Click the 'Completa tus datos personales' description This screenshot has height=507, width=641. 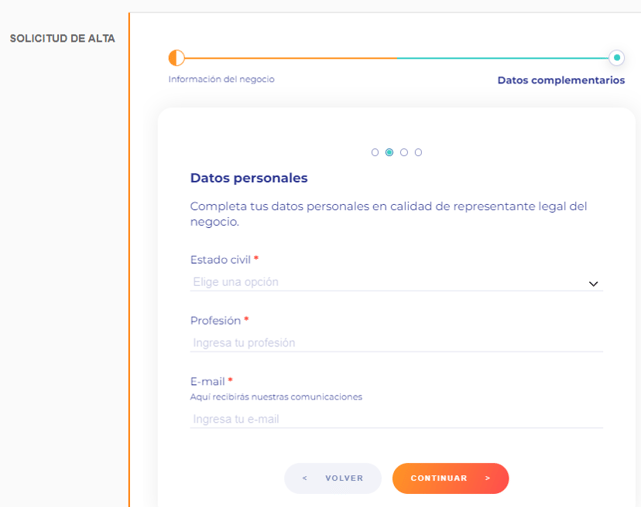click(388, 214)
